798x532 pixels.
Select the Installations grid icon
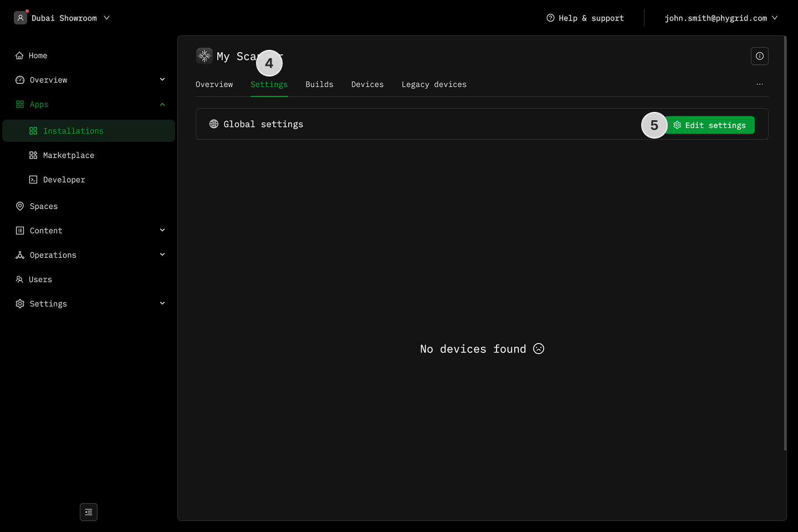click(33, 131)
